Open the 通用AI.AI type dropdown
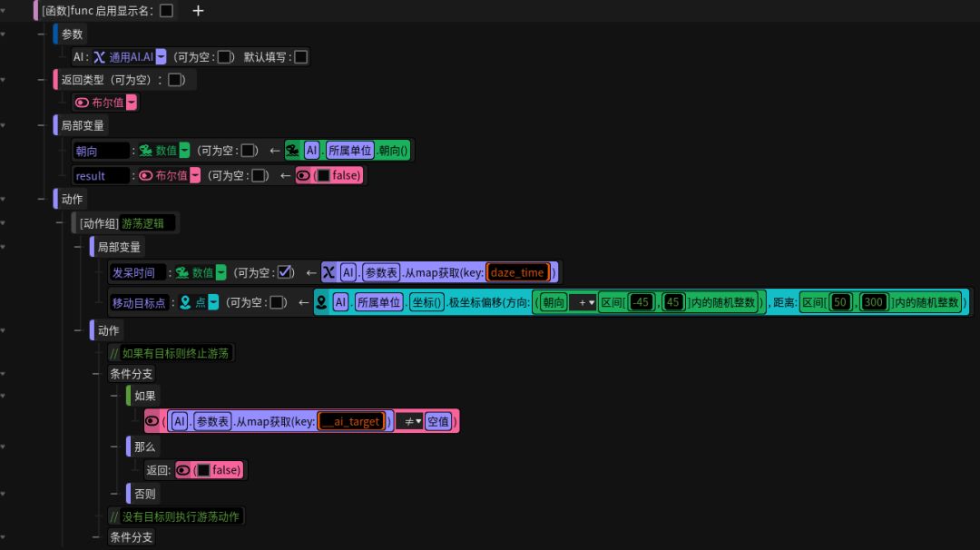The image size is (980, 550). [x=162, y=57]
